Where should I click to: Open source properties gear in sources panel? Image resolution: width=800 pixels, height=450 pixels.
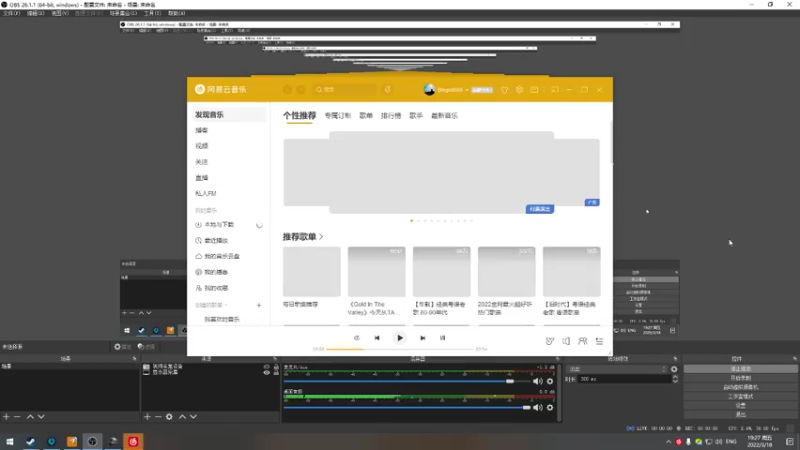[169, 417]
